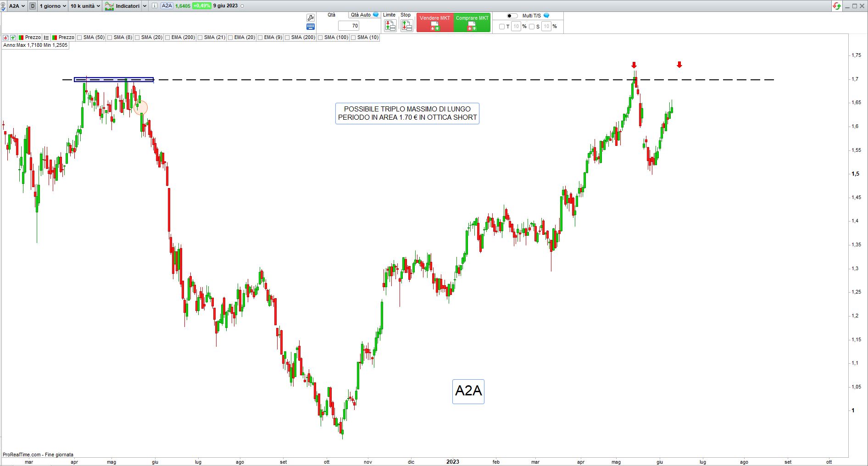The height and width of the screenshot is (466, 868).
Task: Enable the SMA (50) checkbox
Action: click(x=80, y=38)
